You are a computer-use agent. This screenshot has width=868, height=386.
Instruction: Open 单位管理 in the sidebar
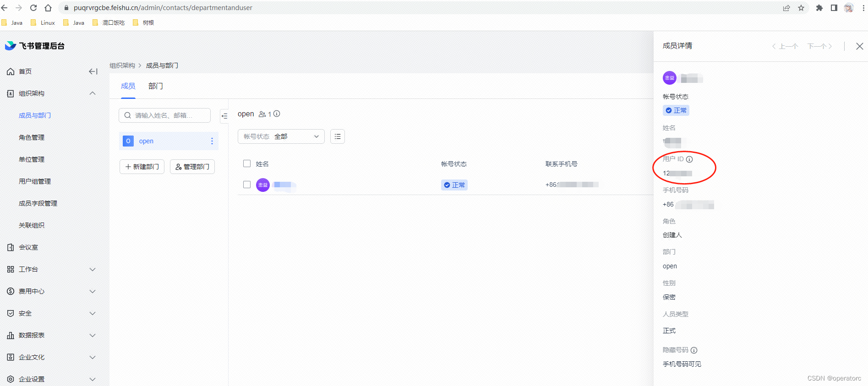[32, 159]
